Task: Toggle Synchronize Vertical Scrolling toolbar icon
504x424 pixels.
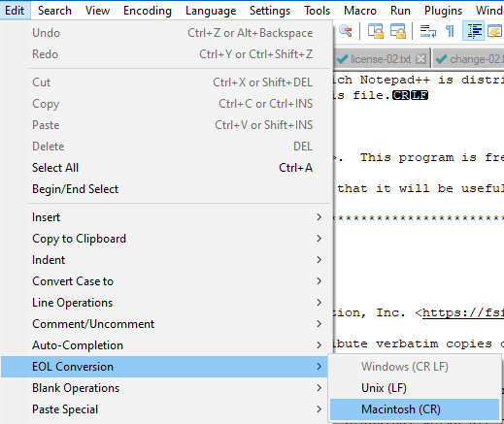Action: 376,31
